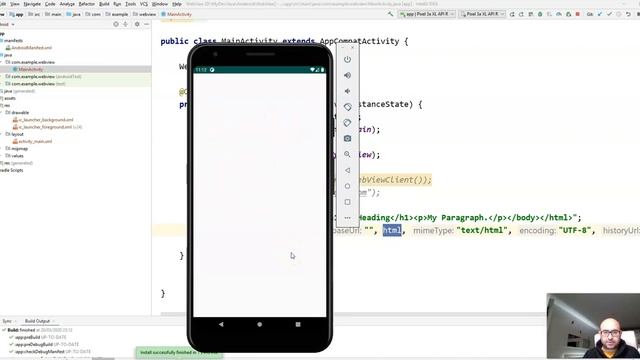The width and height of the screenshot is (640, 360).
Task: Click Apply Changes and Restart Activity icon
Action: click(522, 14)
